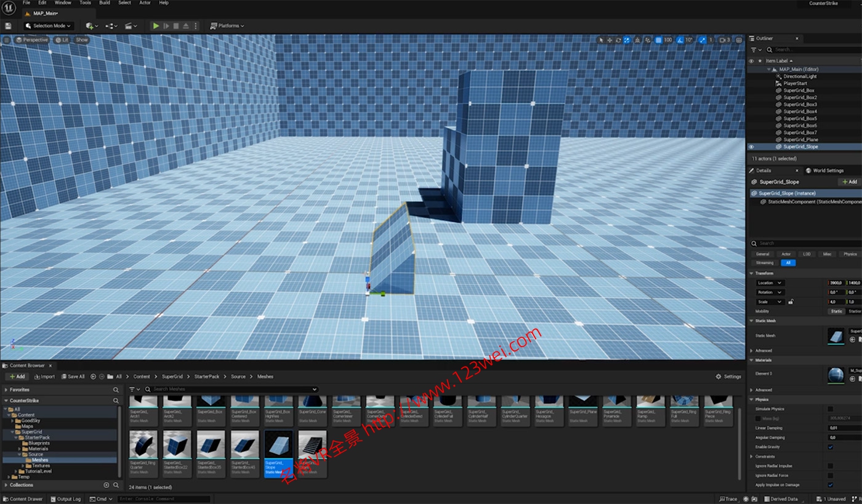Select the Rotate transform tool in viewport
Screen dimensions: 862x504
tap(619, 40)
